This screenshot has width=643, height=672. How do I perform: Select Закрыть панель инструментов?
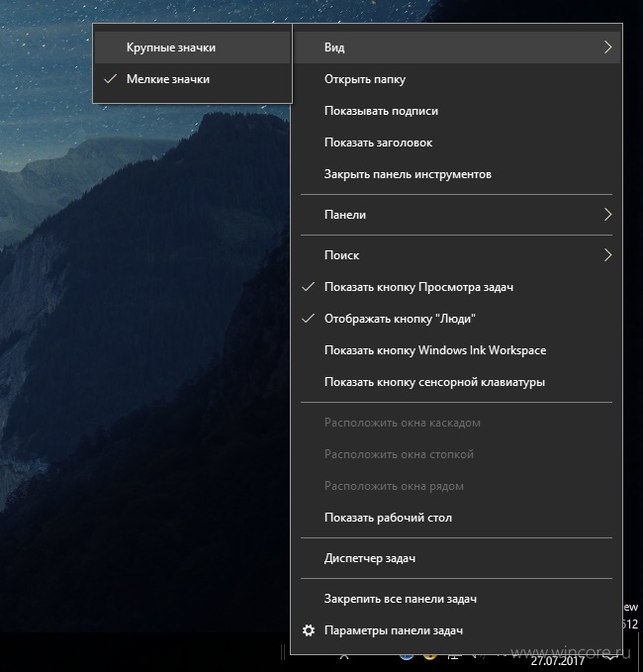pos(456,174)
